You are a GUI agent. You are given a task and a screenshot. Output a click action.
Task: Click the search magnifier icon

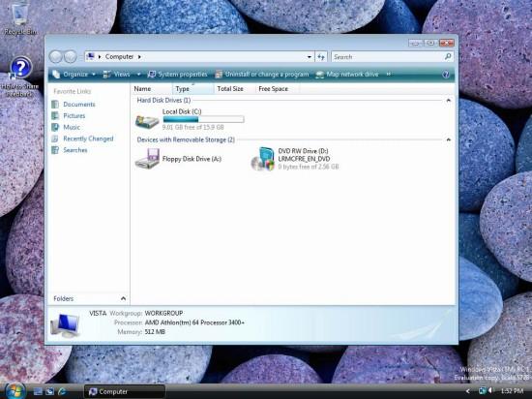pos(448,56)
